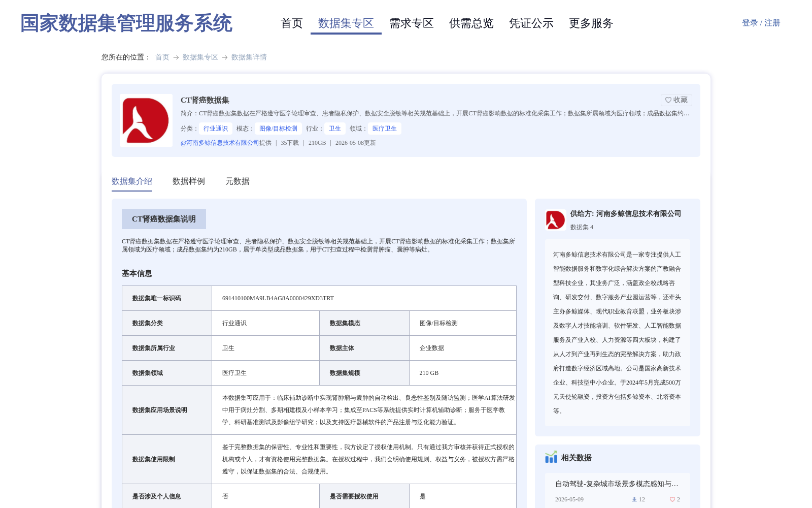Open 凭证公示 in the top navigation
Viewport: 812px width, 508px height.
pyautogui.click(x=531, y=23)
